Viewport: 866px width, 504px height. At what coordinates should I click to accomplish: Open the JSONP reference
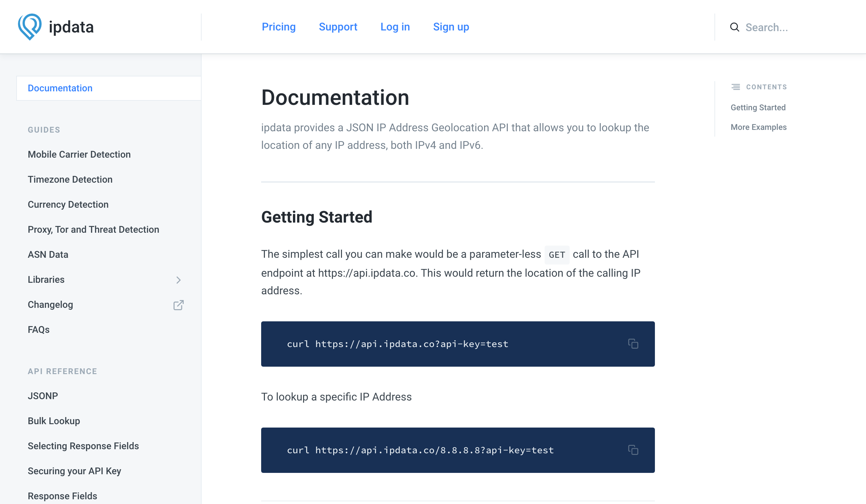[43, 396]
